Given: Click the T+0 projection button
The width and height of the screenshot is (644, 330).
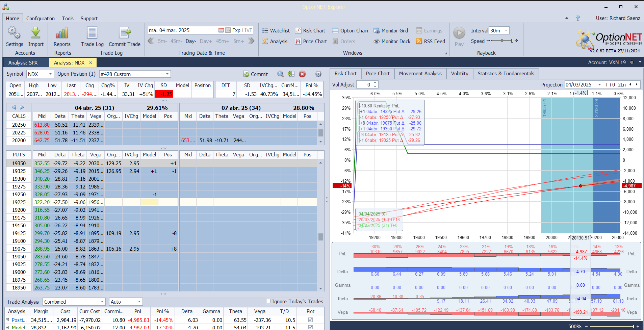Looking at the screenshot, I should tap(610, 84).
